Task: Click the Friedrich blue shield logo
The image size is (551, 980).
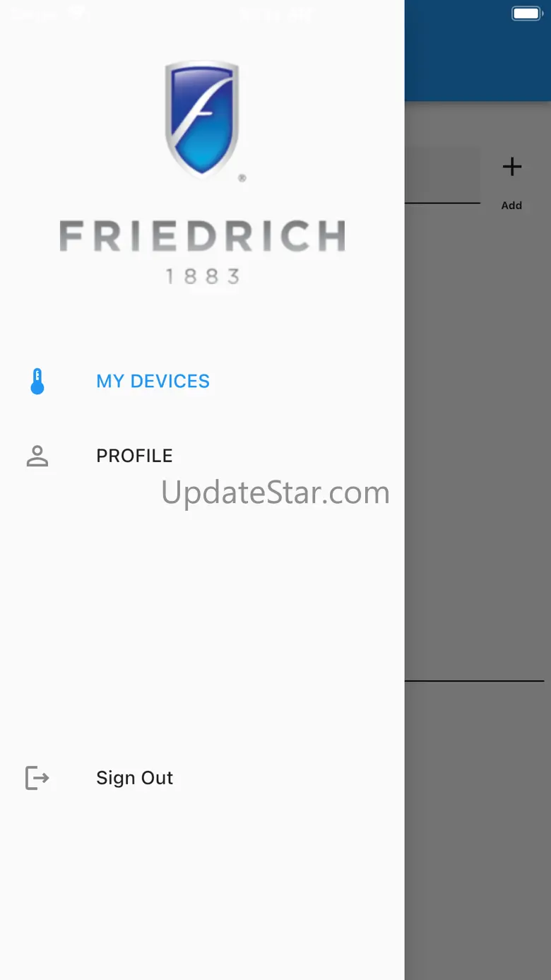Action: (x=202, y=118)
